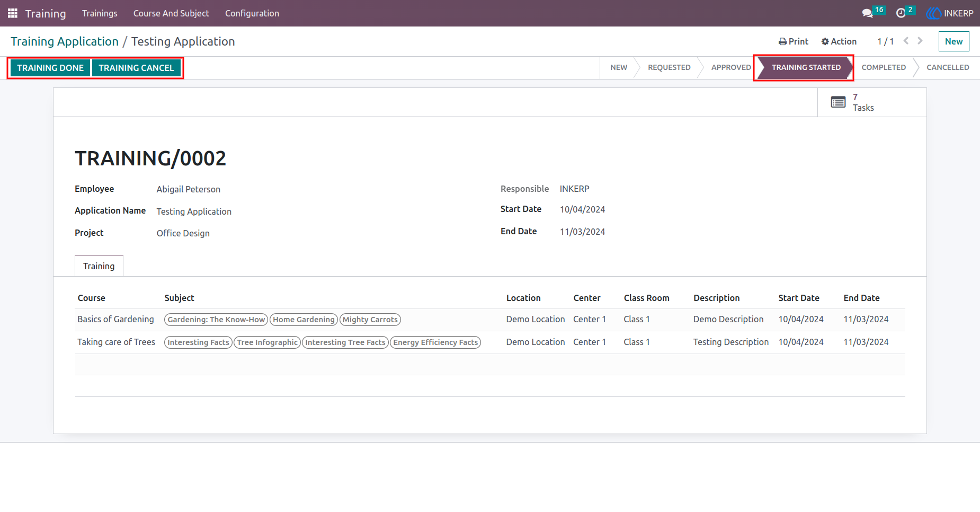Open the 7 Tasks stat button

click(x=872, y=102)
